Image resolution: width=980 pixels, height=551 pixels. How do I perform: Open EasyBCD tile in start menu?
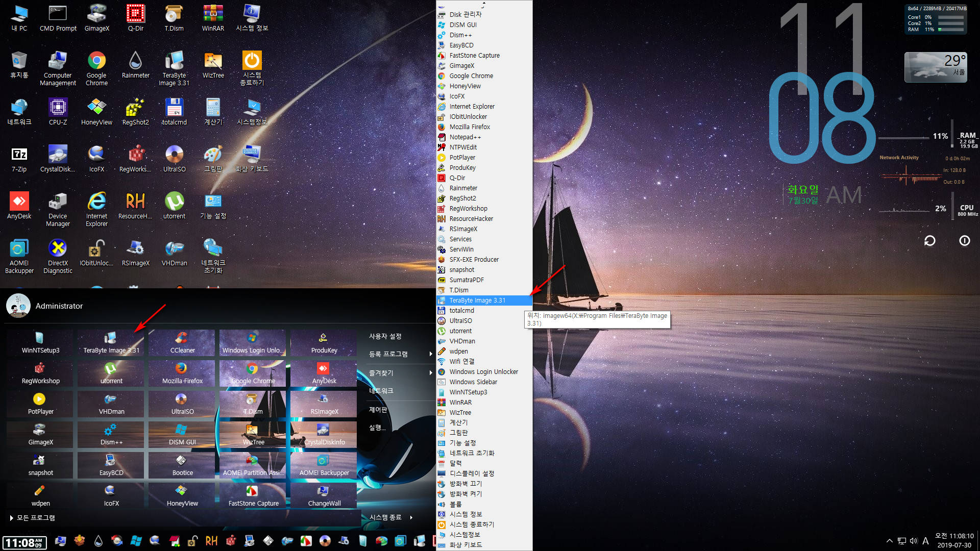(x=111, y=465)
